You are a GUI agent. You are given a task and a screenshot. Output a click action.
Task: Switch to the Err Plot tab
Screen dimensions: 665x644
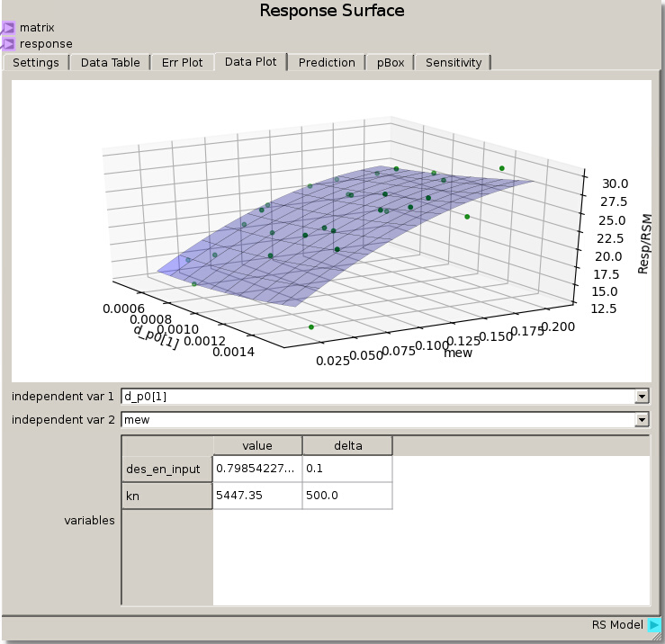pyautogui.click(x=183, y=63)
